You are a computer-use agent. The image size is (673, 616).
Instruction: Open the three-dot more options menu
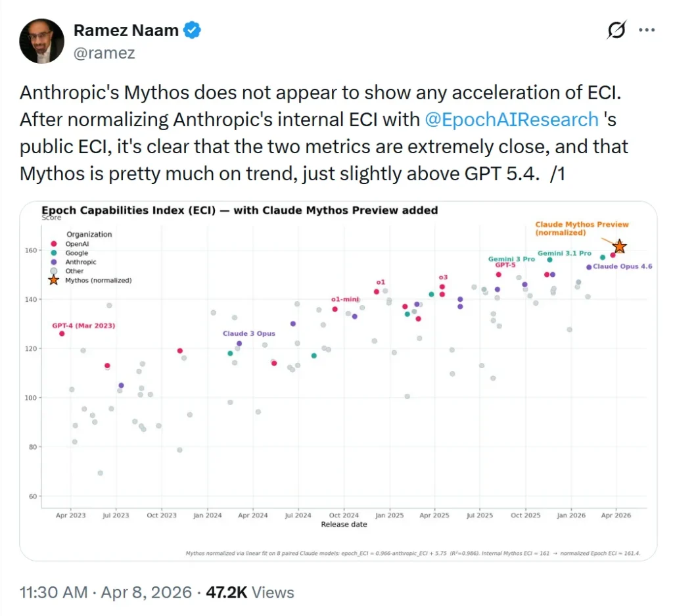point(647,30)
